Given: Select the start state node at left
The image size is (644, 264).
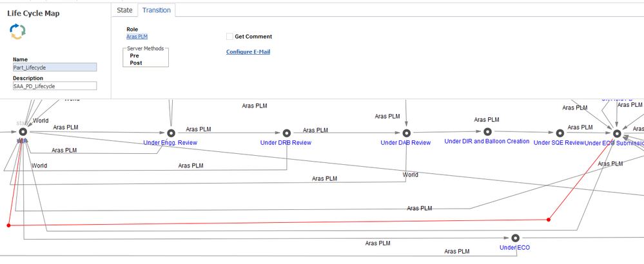Looking at the screenshot, I should 23,131.
